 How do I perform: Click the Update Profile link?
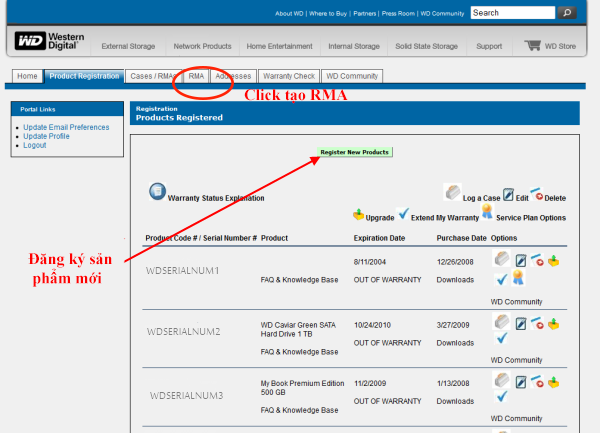pos(46,136)
